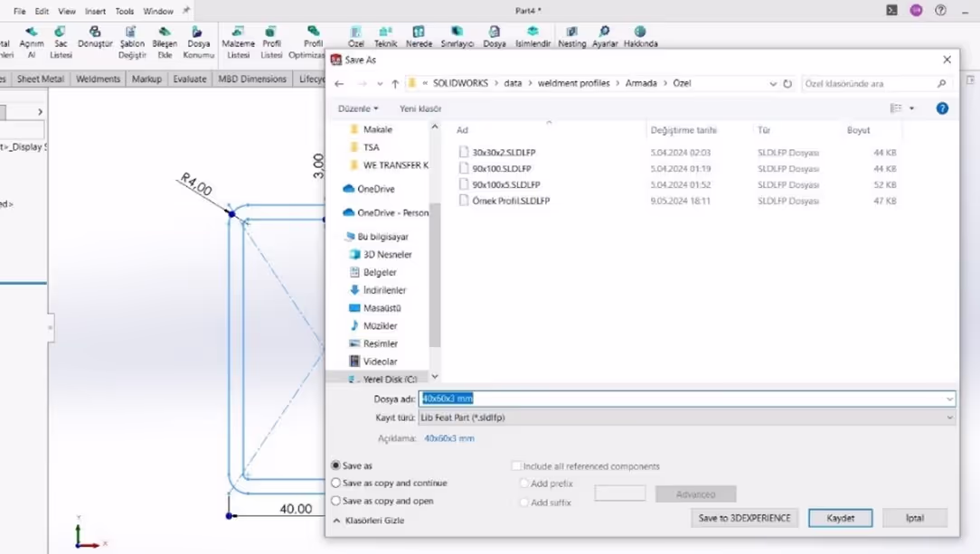Click the navigation pane vertical scrollbar
The image size is (980, 554).
point(434,275)
